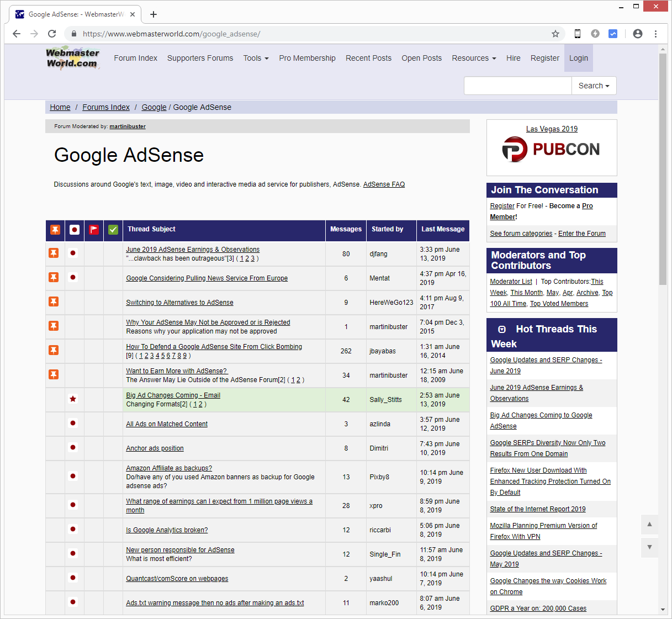The height and width of the screenshot is (619, 672).
Task: Close the Google AdSense browser tab
Action: click(x=133, y=14)
